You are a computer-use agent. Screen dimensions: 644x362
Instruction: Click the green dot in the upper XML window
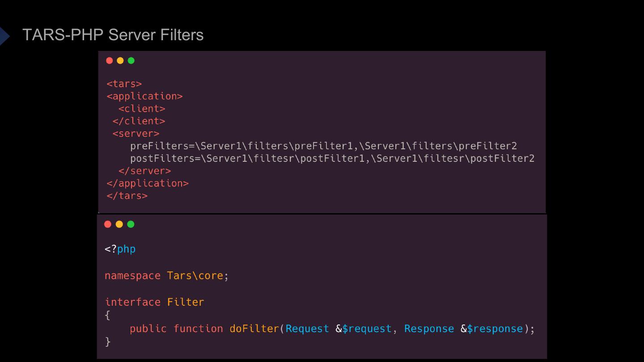coord(131,60)
